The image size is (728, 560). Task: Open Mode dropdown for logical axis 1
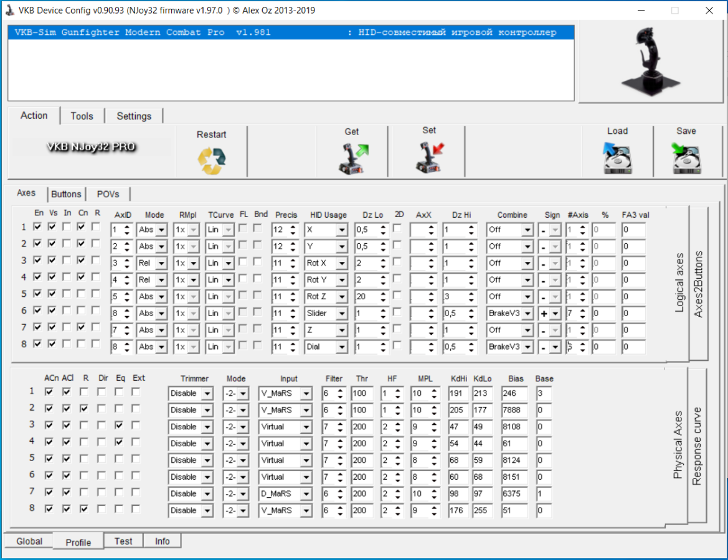pos(161,230)
